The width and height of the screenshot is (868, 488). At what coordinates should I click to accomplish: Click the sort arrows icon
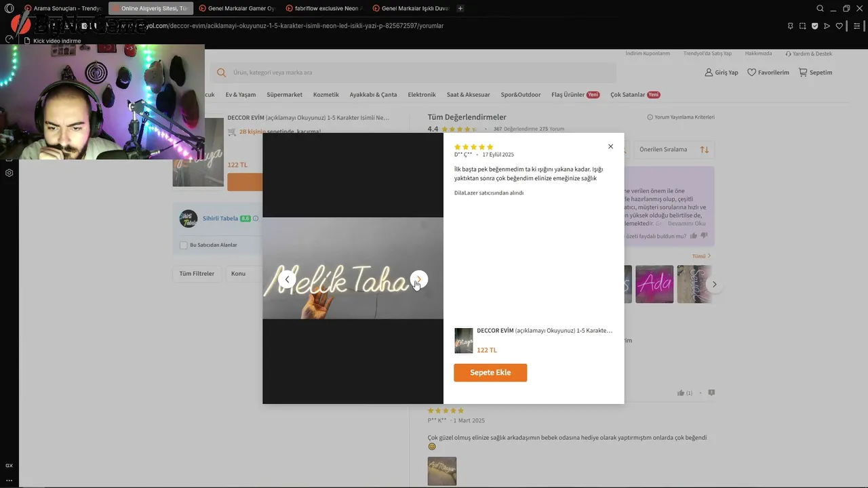tap(705, 149)
